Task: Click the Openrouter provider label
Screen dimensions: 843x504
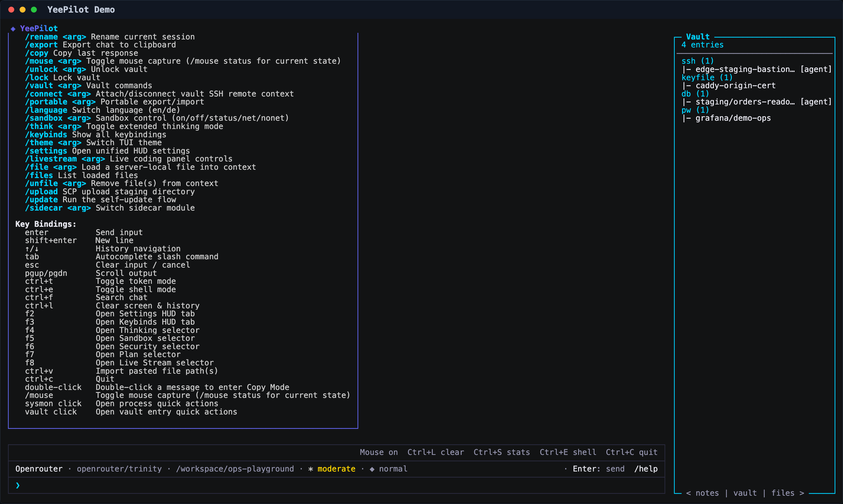Action: coord(39,469)
